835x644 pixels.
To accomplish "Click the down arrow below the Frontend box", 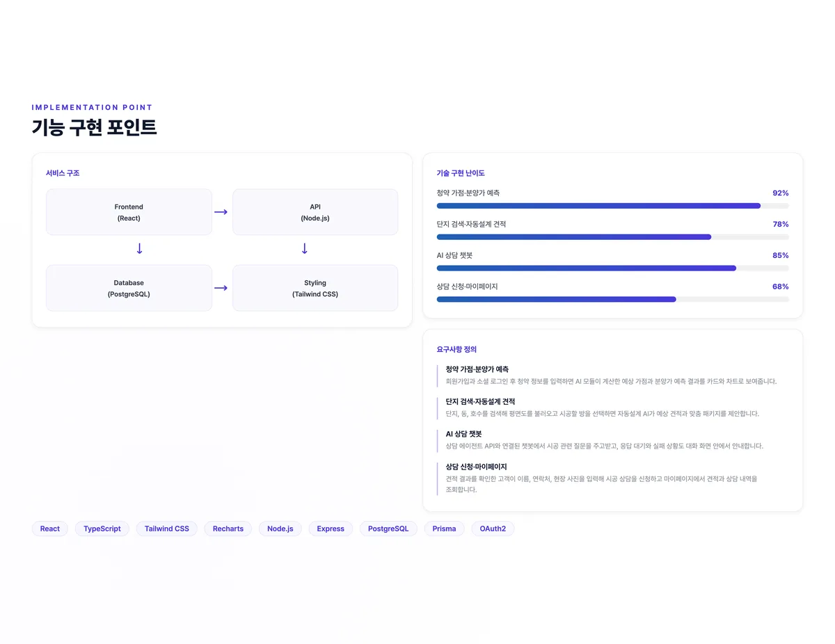I will [139, 249].
